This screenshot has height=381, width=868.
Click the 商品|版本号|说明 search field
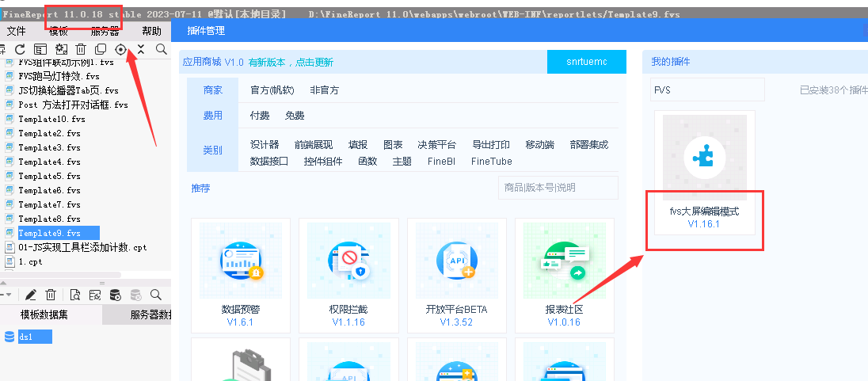click(x=558, y=188)
